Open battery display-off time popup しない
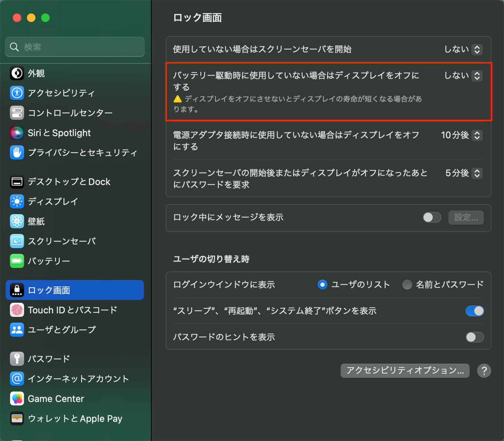Viewport: 504px width, 441px height. click(x=463, y=76)
